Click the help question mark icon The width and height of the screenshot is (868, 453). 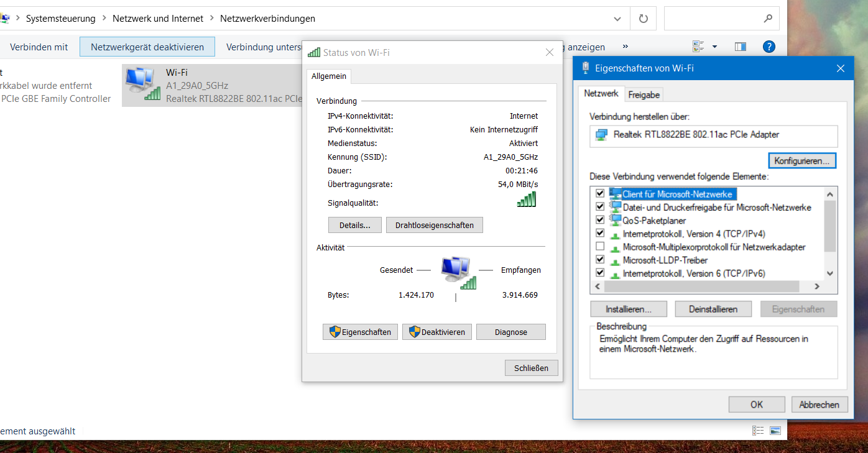tap(769, 47)
